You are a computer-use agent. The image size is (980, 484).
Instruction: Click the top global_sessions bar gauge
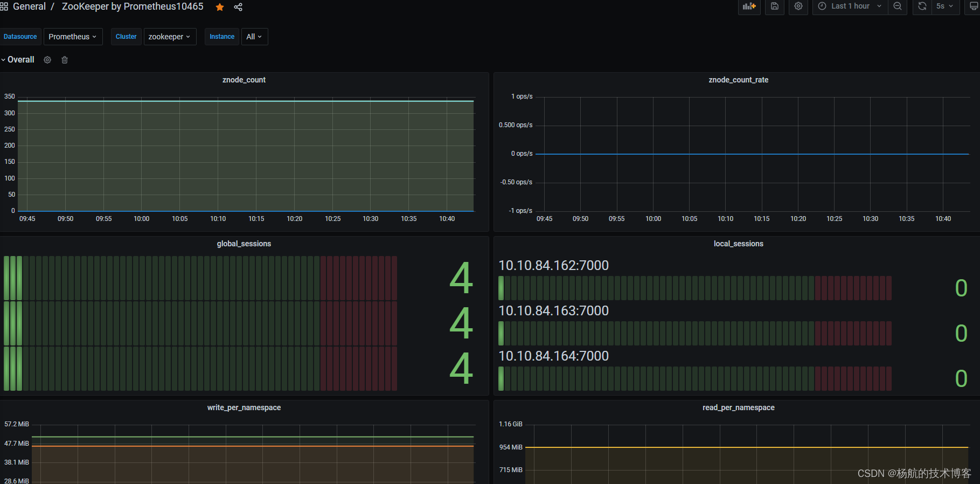point(200,278)
